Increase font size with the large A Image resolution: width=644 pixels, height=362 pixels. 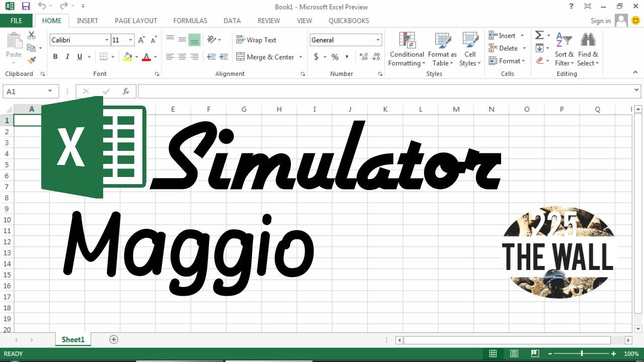(x=142, y=40)
